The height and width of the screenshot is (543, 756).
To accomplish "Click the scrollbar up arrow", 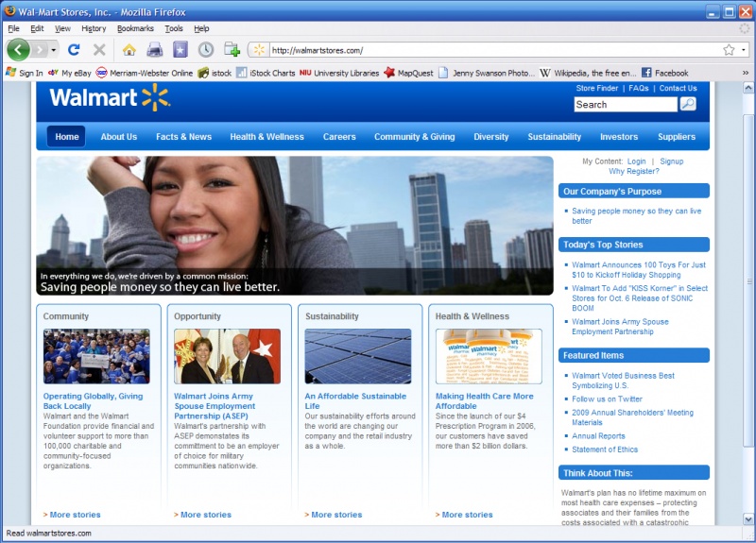I will [x=747, y=88].
